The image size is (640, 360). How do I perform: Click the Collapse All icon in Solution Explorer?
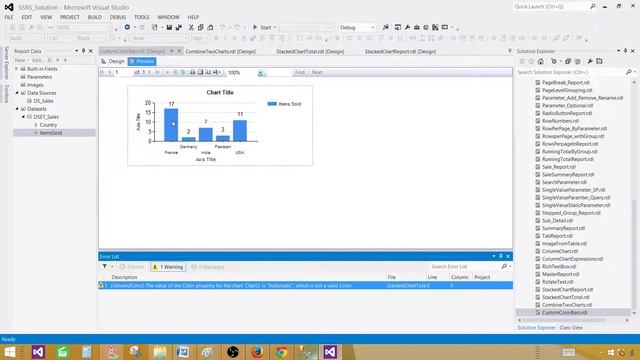point(568,62)
